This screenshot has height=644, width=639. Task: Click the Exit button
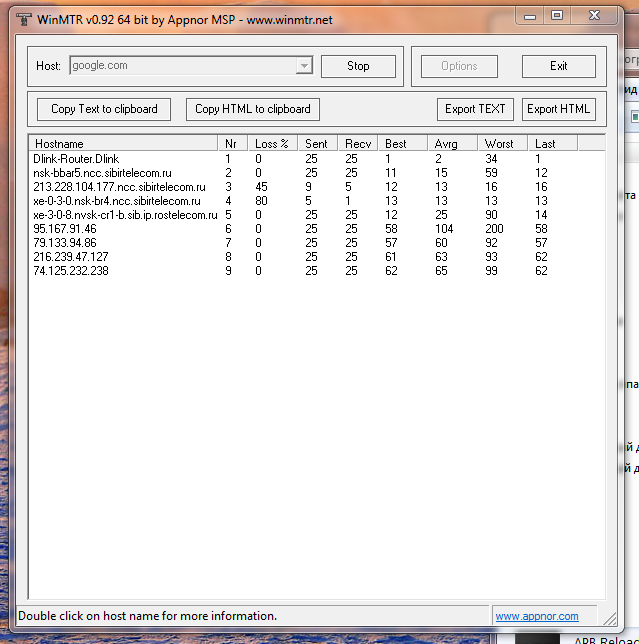coord(558,66)
